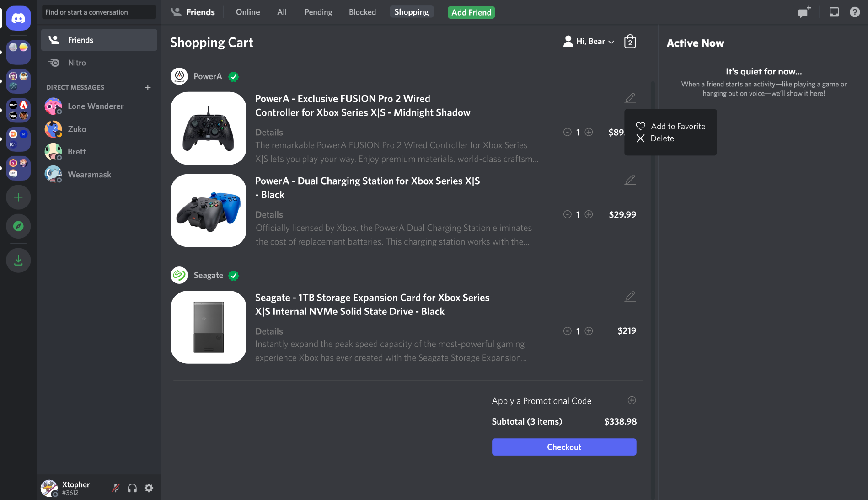Open the Explore Discoverable Servers compass
The image size is (868, 500).
coord(18,226)
